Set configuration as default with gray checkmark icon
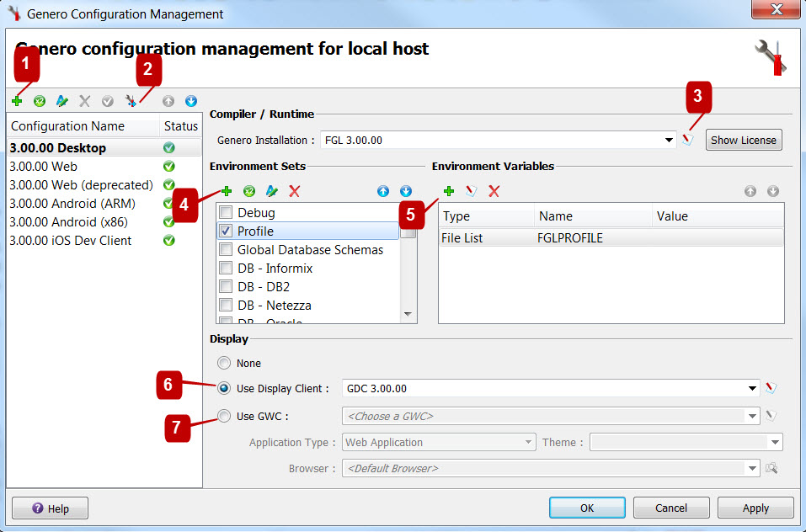This screenshot has width=806, height=532. [x=108, y=101]
